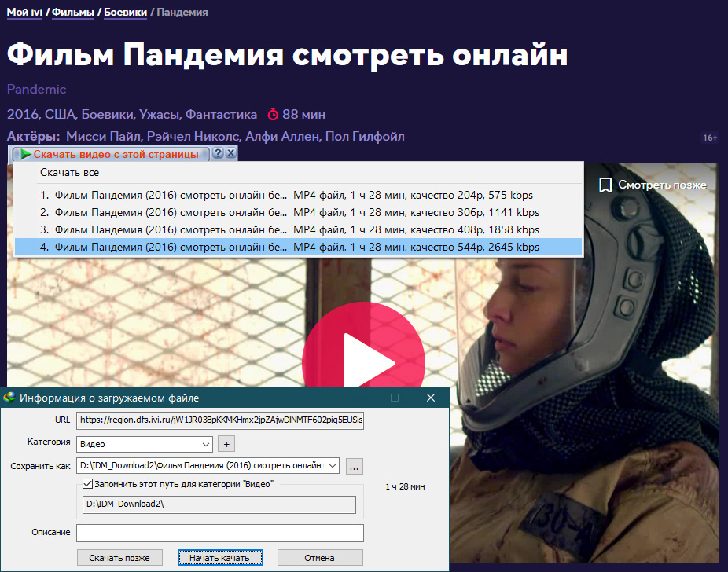Viewport: 728px width, 572px height.
Task: Choose the 204p quality MP4 option
Action: click(299, 195)
